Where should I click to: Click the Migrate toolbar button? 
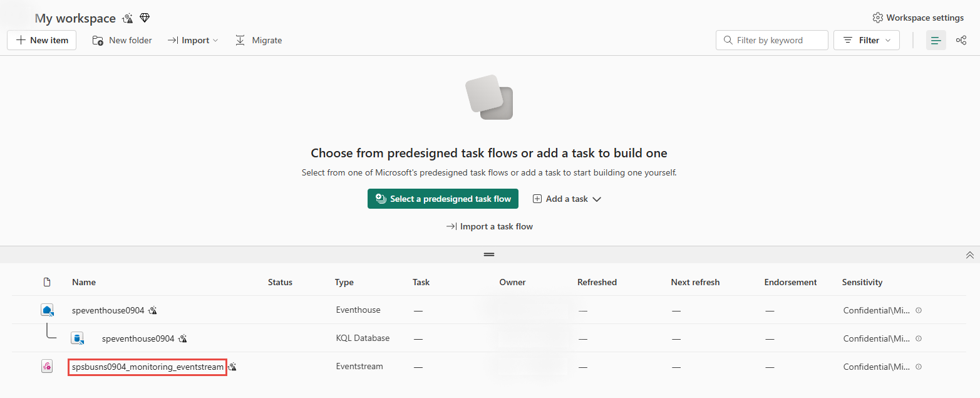[259, 40]
